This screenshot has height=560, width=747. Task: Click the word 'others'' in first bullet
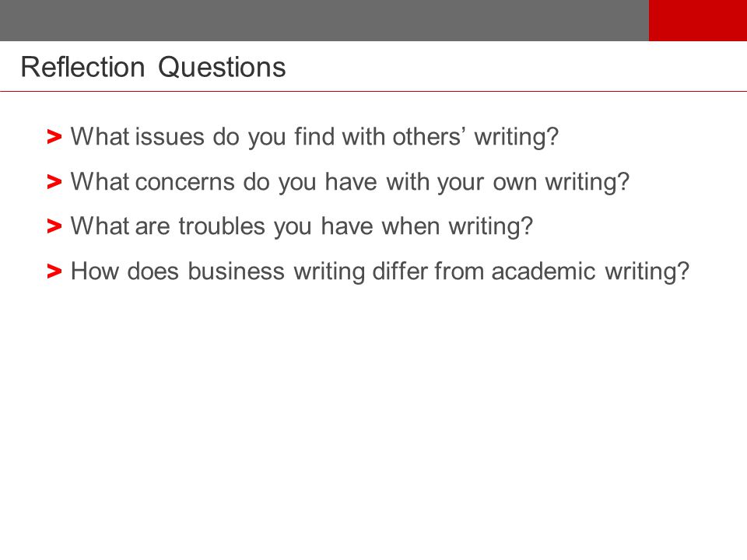[x=428, y=136]
